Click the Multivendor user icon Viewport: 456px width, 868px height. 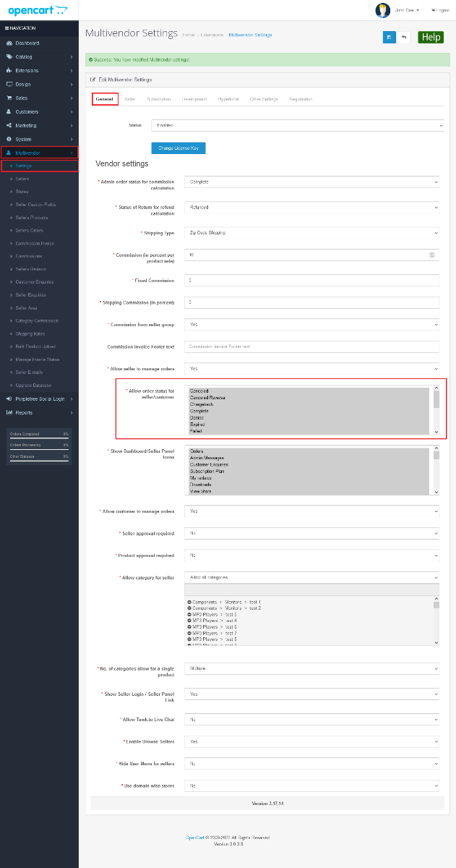9,153
